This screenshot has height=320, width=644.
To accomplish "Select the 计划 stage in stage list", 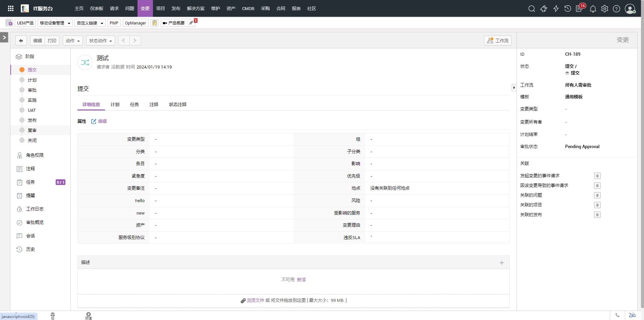I will coord(32,80).
